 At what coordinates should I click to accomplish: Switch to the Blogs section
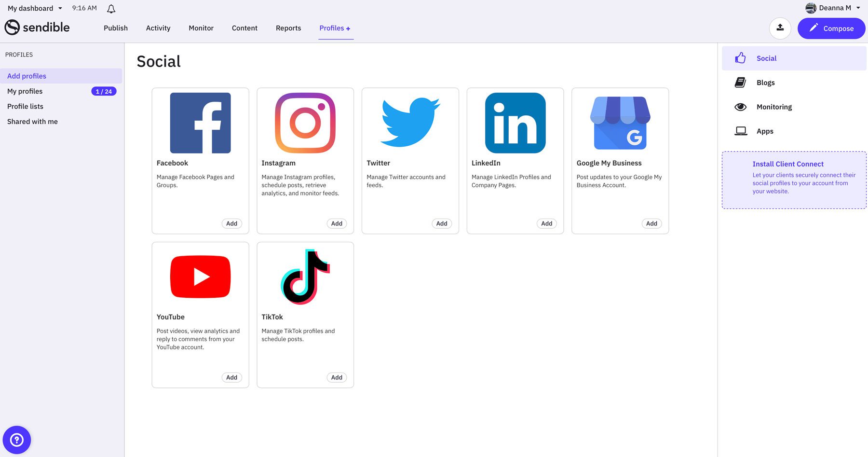click(x=765, y=83)
